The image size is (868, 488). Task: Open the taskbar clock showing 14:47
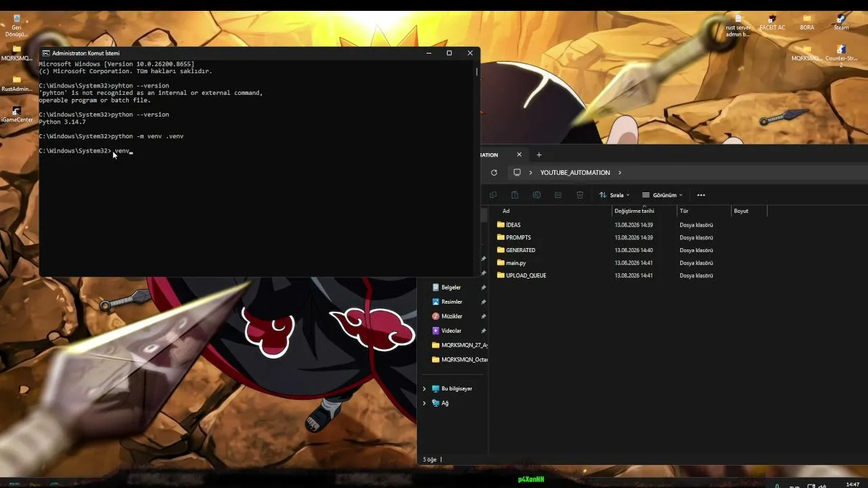point(852,485)
